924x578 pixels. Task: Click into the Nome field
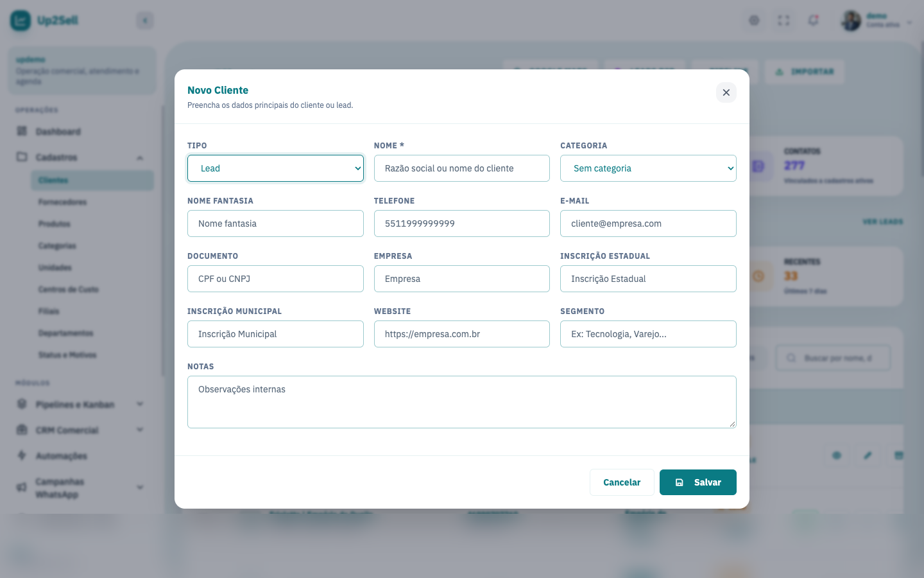point(461,168)
